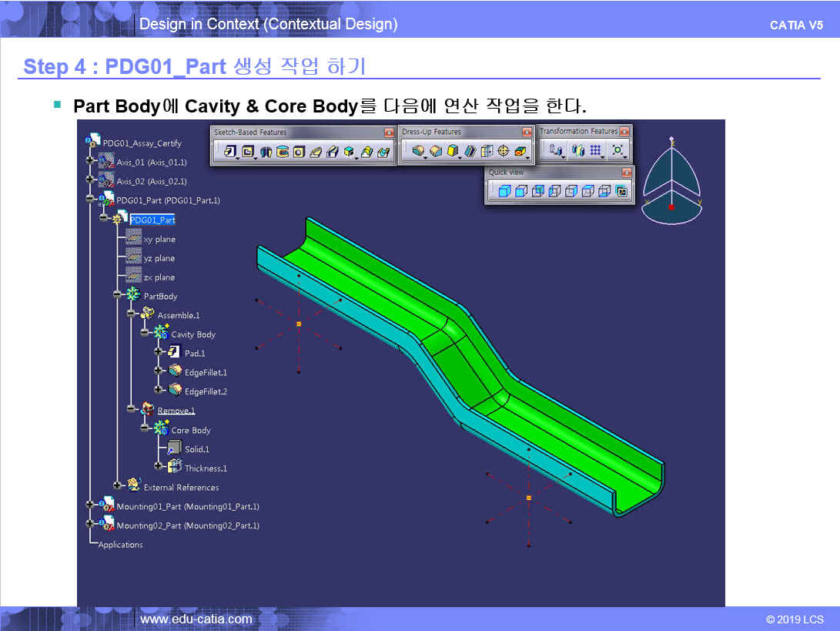Select the Pocket tool icon
This screenshot has width=840, height=631.
(247, 152)
